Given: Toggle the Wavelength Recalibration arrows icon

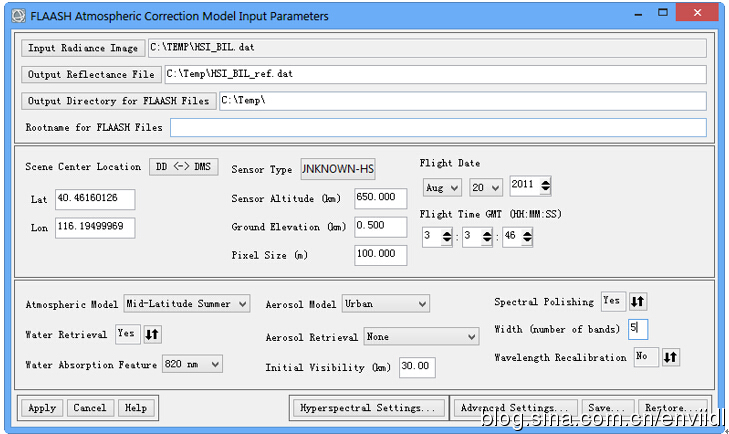Looking at the screenshot, I should click(x=670, y=357).
